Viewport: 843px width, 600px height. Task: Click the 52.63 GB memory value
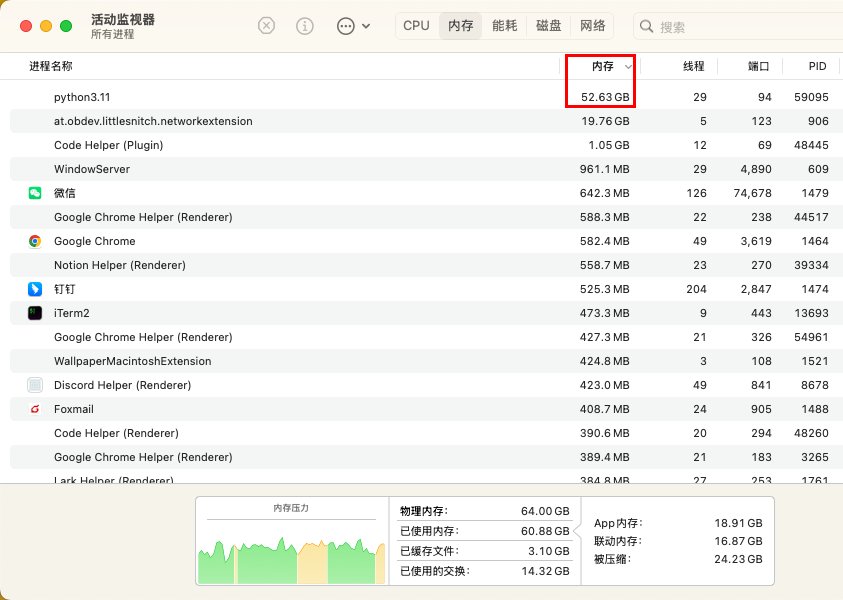(605, 97)
